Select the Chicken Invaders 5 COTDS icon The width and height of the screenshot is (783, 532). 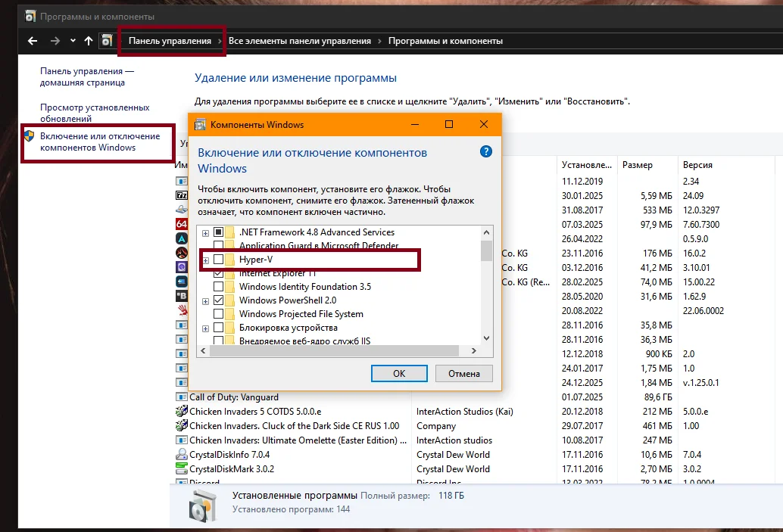pyautogui.click(x=182, y=411)
